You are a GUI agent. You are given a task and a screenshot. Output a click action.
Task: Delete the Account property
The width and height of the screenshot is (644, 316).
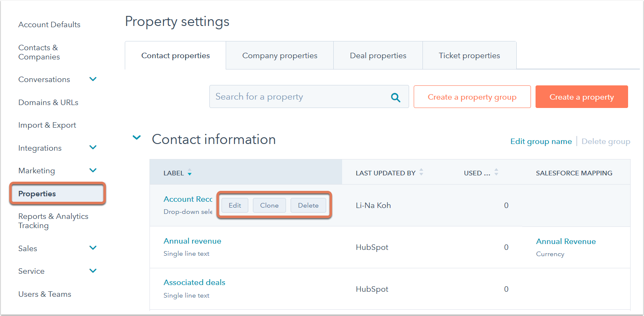308,205
